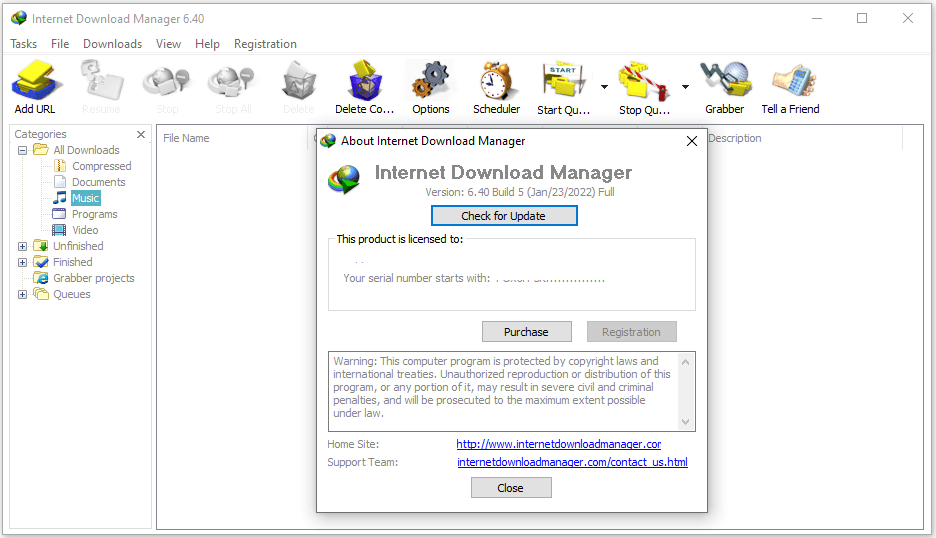
Task: Click the Unfinished green arrow folder icon
Action: tap(41, 246)
